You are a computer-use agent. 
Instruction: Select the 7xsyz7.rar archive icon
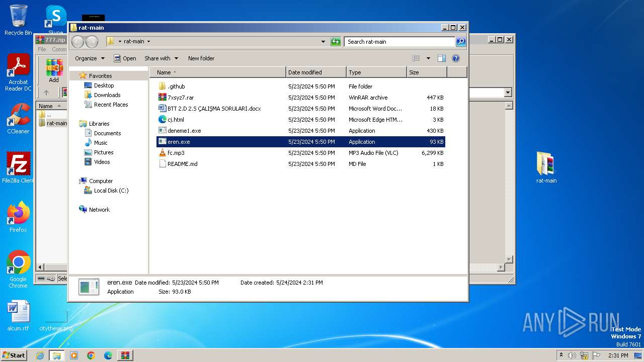coord(162,98)
